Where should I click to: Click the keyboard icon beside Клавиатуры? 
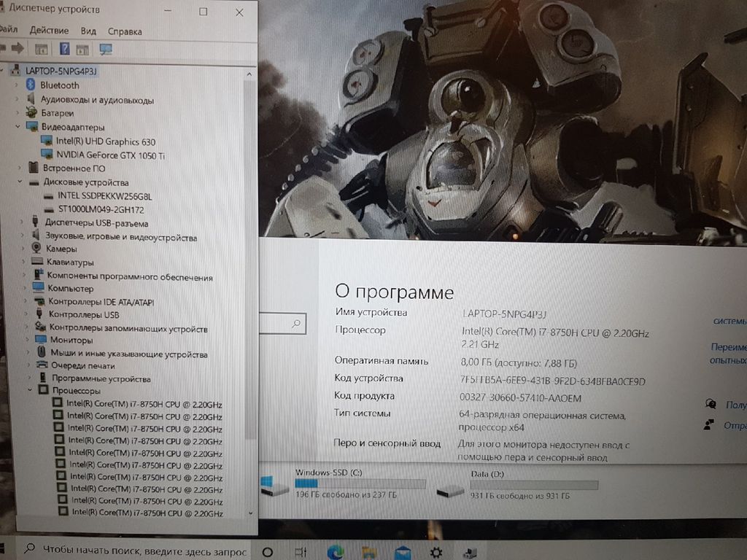[37, 261]
